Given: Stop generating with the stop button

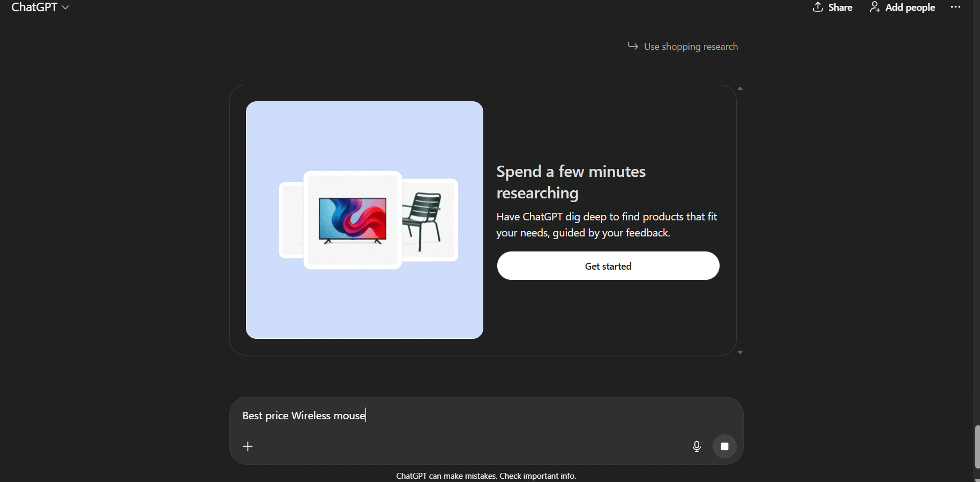Looking at the screenshot, I should [724, 447].
